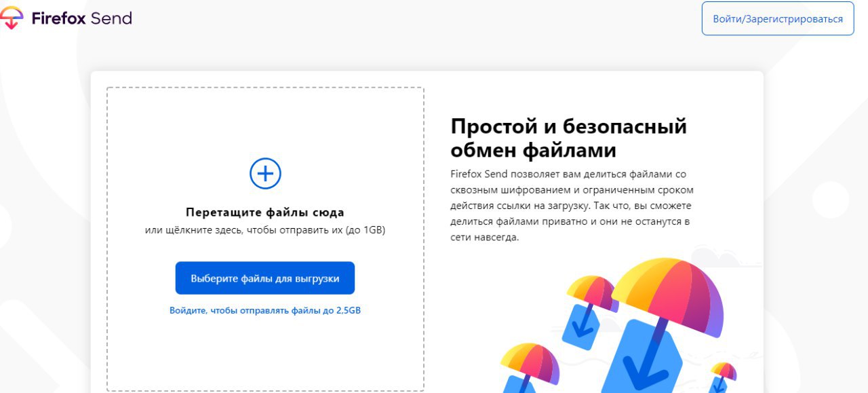Select the Выберите файлы для выгрузки button
The width and height of the screenshot is (868, 393).
265,278
